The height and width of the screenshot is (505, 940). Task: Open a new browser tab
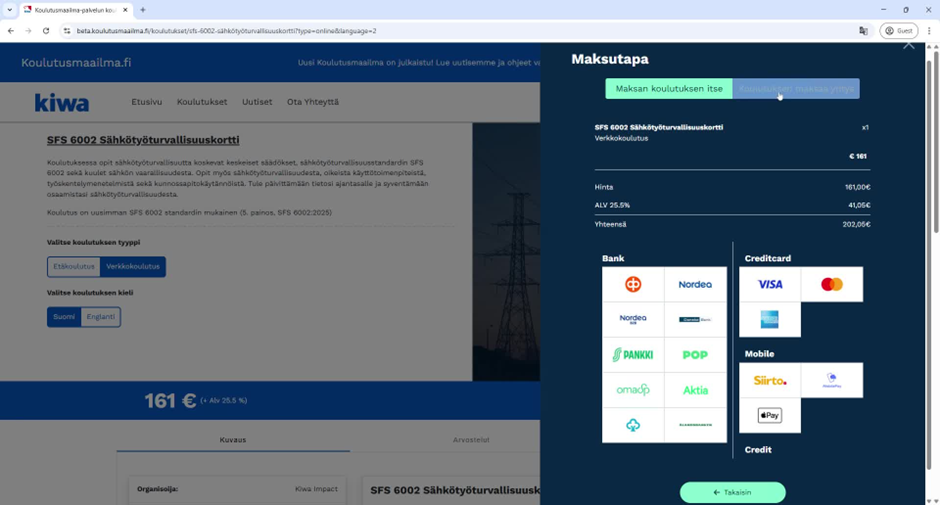[143, 10]
